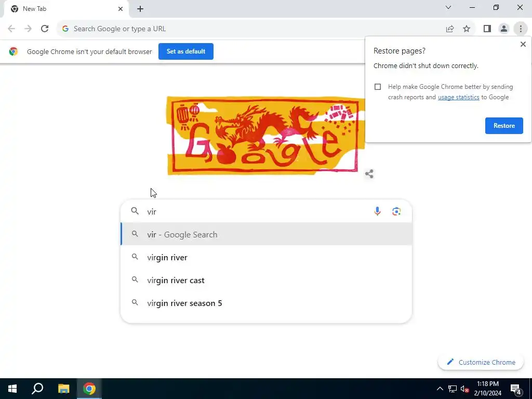Search by image with Lens icon
The height and width of the screenshot is (399, 532).
(x=396, y=211)
